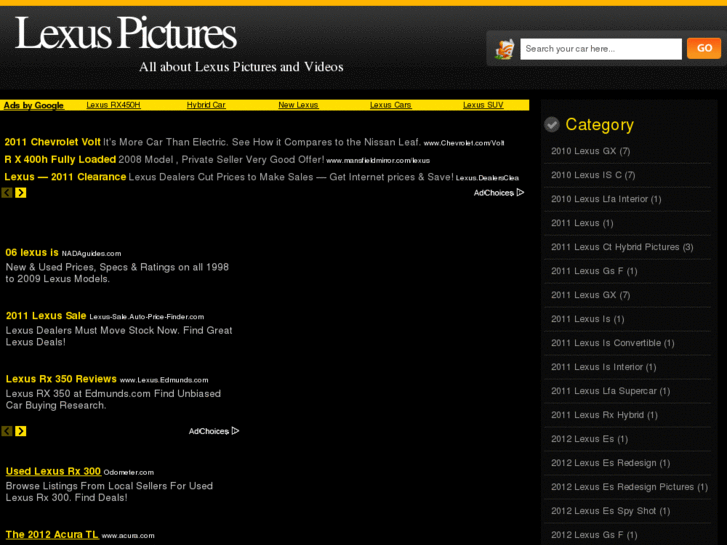
Task: Select category 2011 Lexus Is Convertible
Action: pyautogui.click(x=612, y=343)
